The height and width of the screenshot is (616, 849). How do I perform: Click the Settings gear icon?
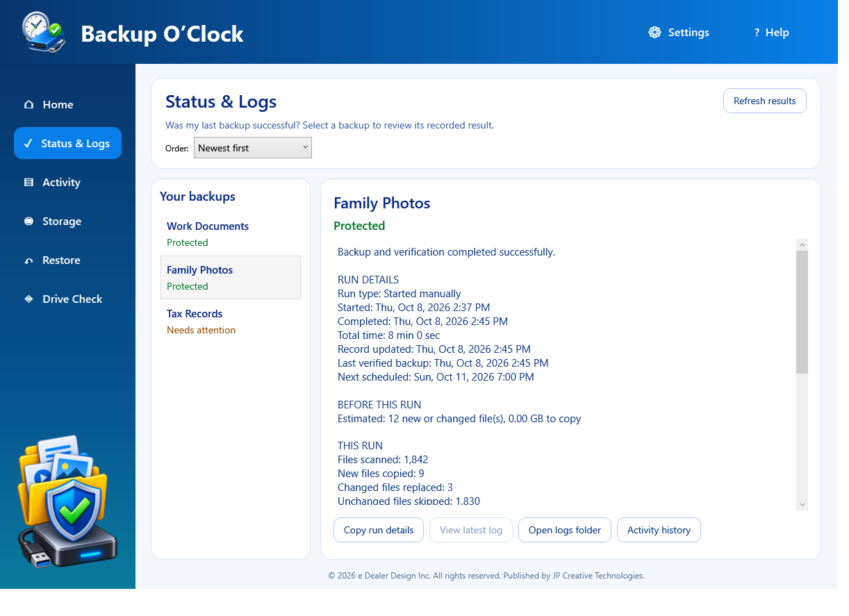point(654,32)
